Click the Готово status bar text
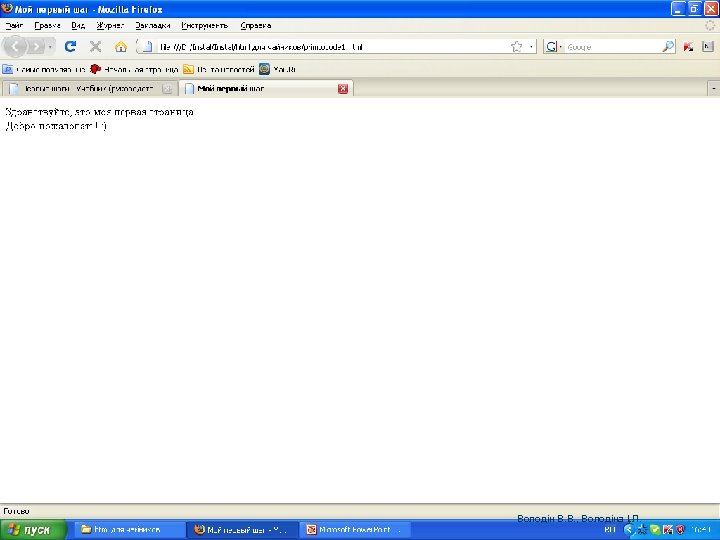Viewport: 720px width, 540px height. coord(16,511)
